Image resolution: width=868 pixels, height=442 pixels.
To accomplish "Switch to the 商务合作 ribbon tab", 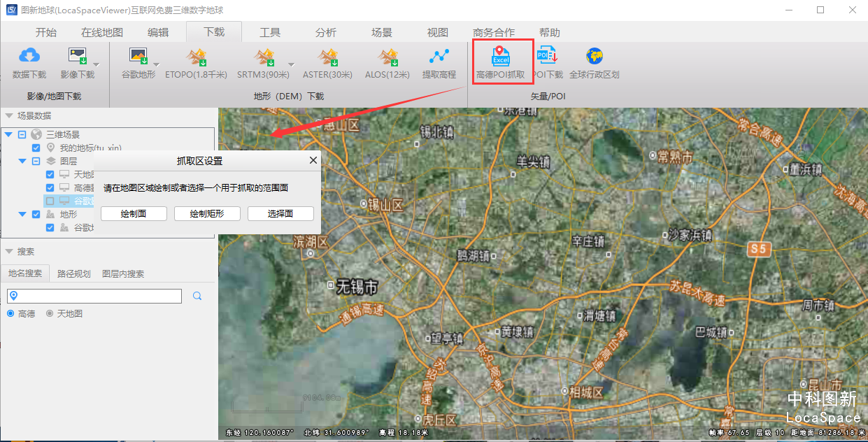I will click(494, 32).
